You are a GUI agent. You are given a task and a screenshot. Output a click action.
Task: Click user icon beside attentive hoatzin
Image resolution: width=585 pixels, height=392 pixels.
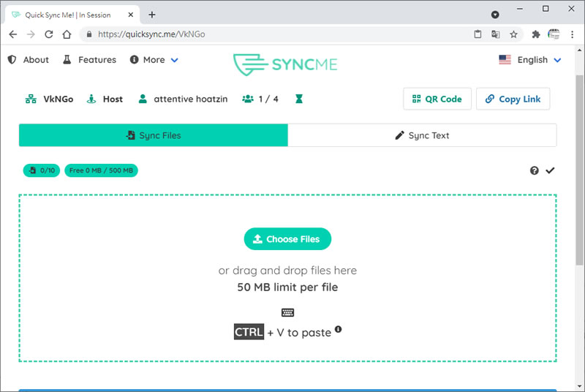pyautogui.click(x=143, y=99)
